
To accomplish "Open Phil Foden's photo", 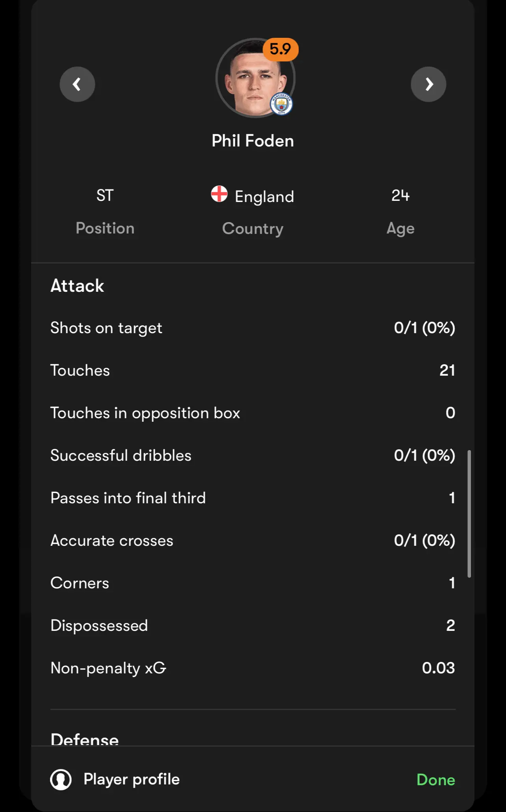I will tap(255, 78).
